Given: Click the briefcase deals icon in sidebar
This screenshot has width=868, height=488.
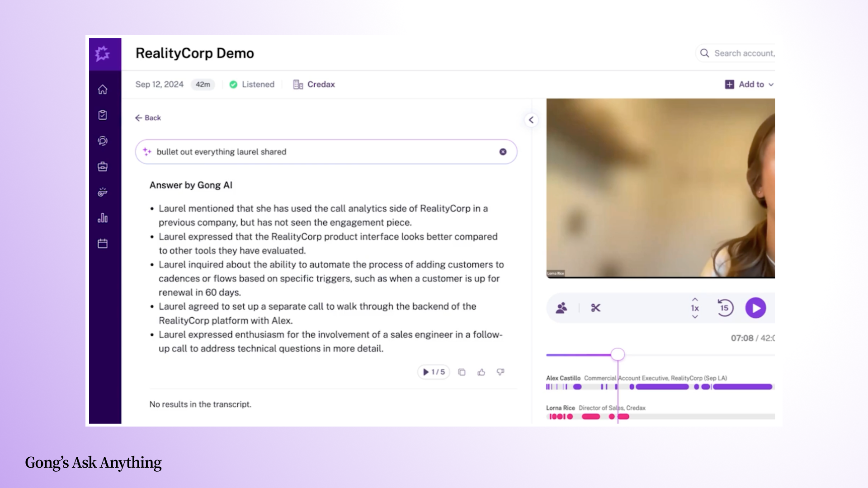Looking at the screenshot, I should [x=103, y=167].
